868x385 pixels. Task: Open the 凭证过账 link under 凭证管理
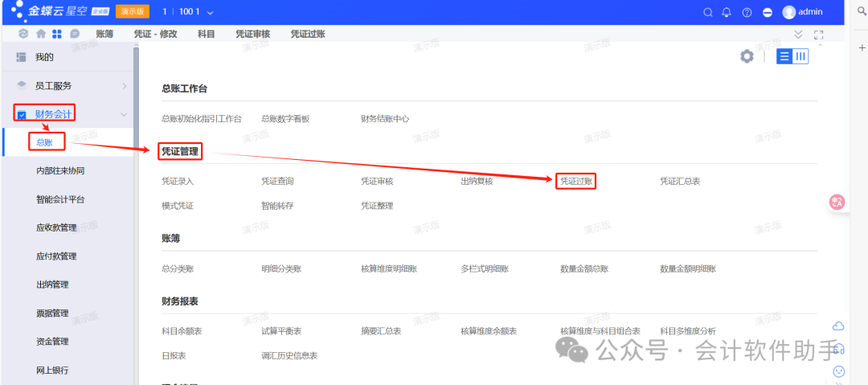coord(576,182)
